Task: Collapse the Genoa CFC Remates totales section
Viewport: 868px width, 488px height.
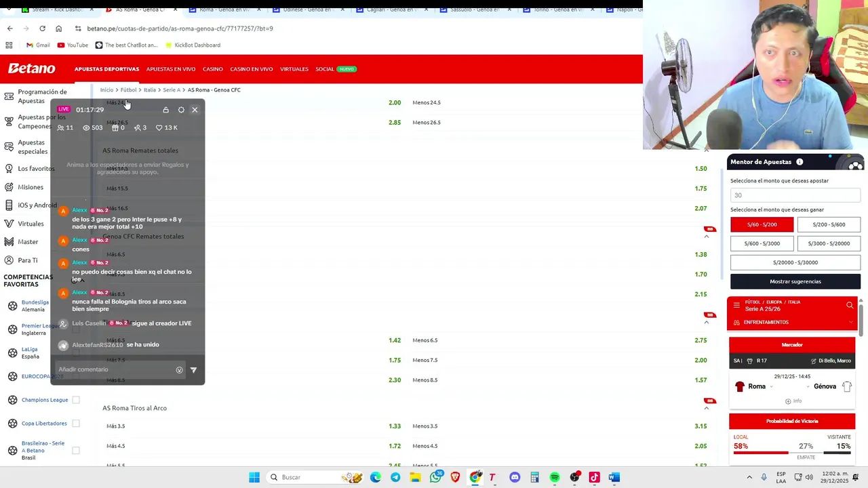Action: (707, 237)
